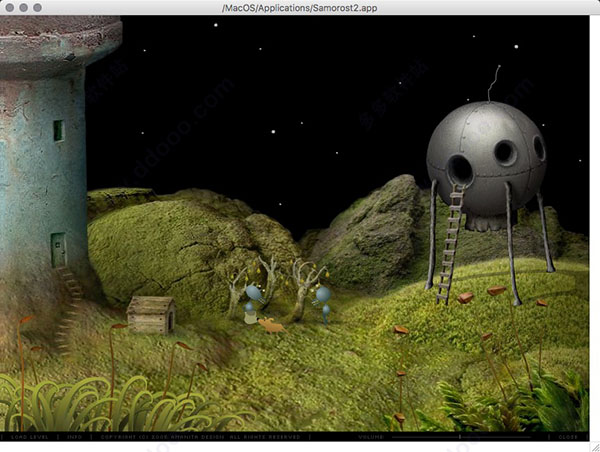Click the left blue alien by the tree
The image size is (600, 452).
pyautogui.click(x=253, y=304)
